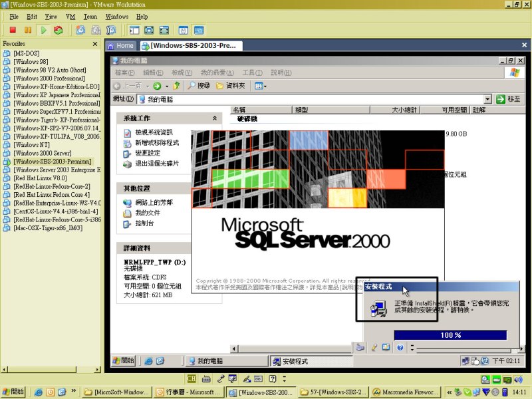Open the Forward history dropdown arrow
This screenshot has height=399, width=532.
pos(167,86)
